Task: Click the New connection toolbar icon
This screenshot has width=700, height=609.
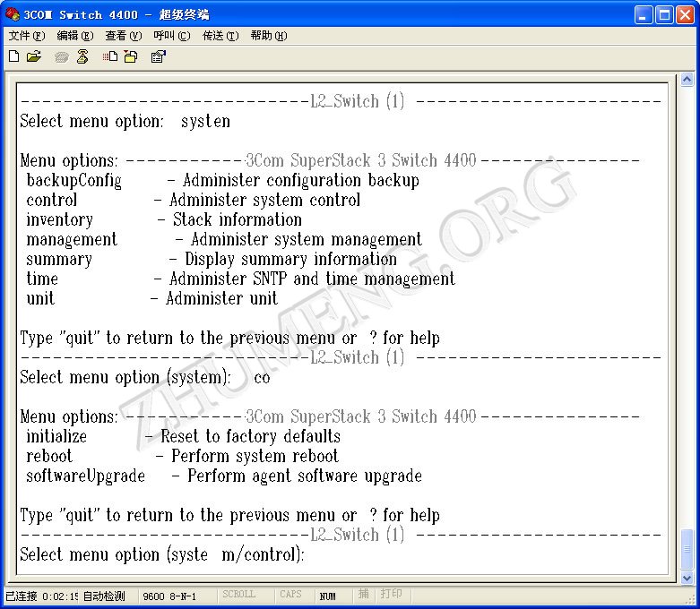Action: point(13,56)
